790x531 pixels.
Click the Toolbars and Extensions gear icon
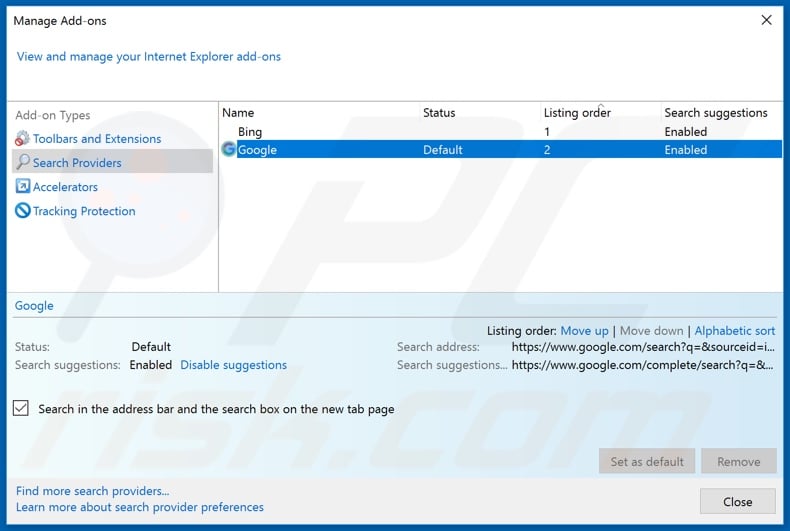tap(22, 138)
